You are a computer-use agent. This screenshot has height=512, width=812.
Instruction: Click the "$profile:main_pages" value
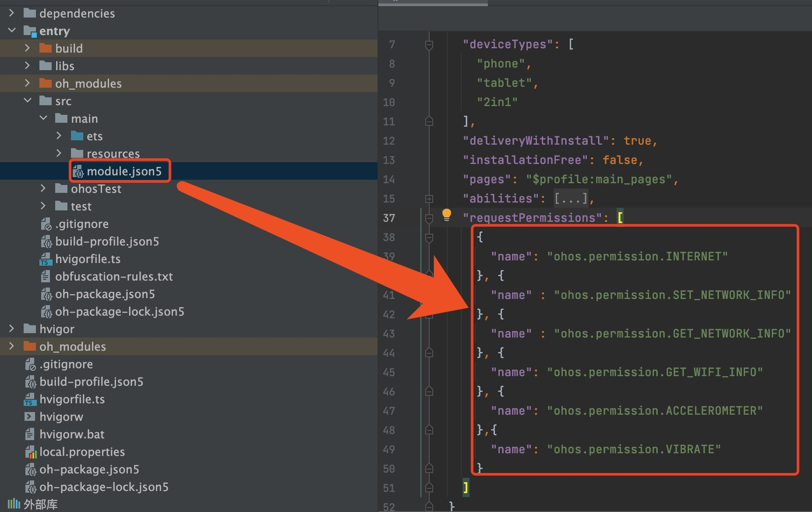599,179
